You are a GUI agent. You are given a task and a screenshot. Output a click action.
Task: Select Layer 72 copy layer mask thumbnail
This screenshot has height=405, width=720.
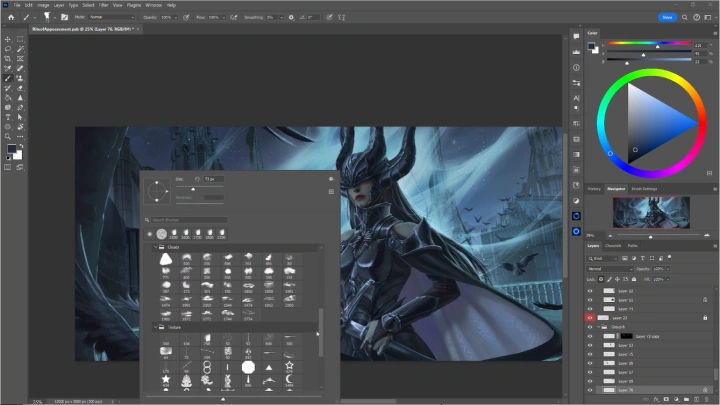[627, 336]
